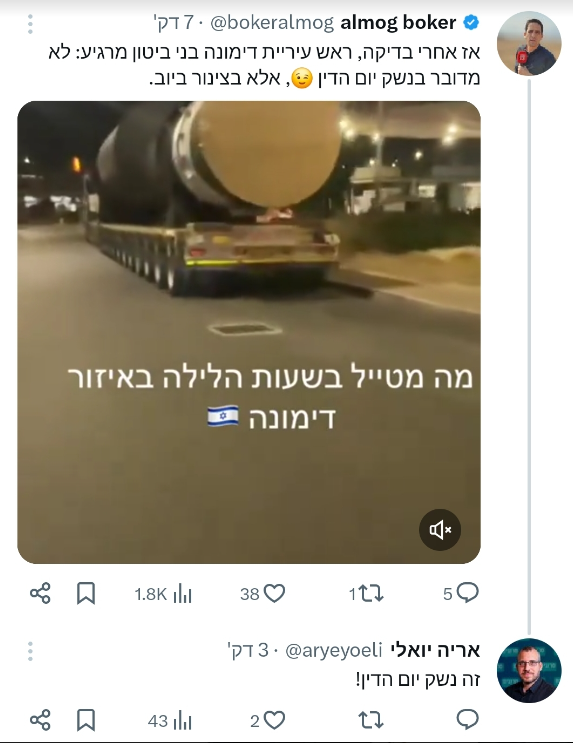Screen dimensions: 573x743
Task: Open more options for almog boker's tweet
Action: pyautogui.click(x=30, y=24)
